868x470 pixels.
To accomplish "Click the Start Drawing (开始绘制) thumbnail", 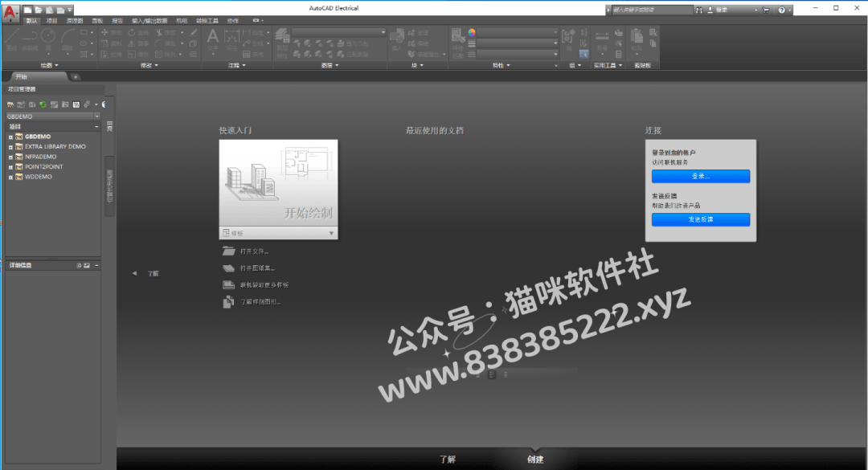I will click(278, 183).
